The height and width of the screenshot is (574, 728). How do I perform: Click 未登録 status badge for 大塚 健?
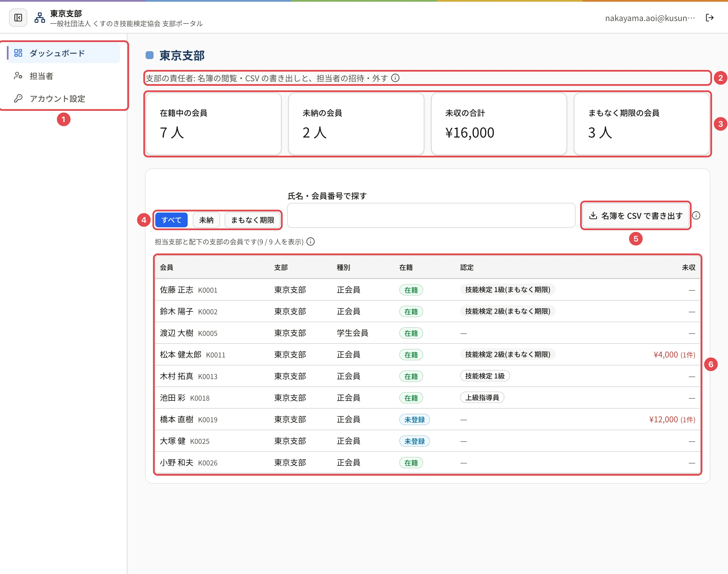click(414, 441)
